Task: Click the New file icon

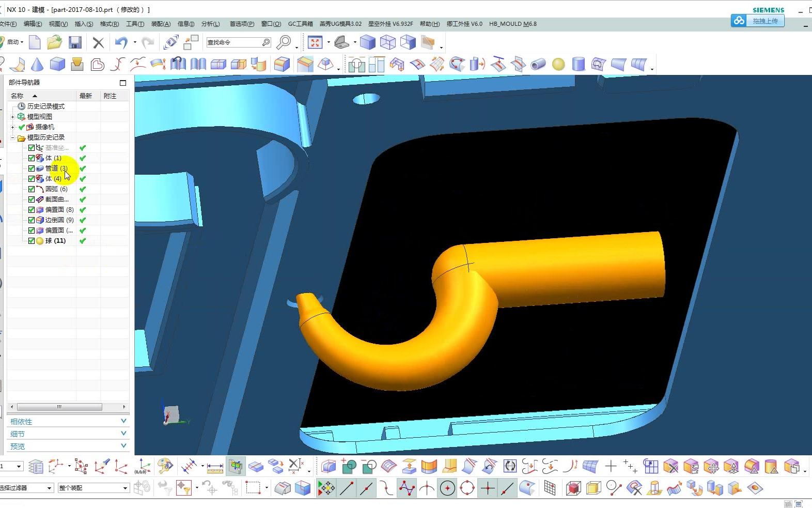Action: (35, 42)
